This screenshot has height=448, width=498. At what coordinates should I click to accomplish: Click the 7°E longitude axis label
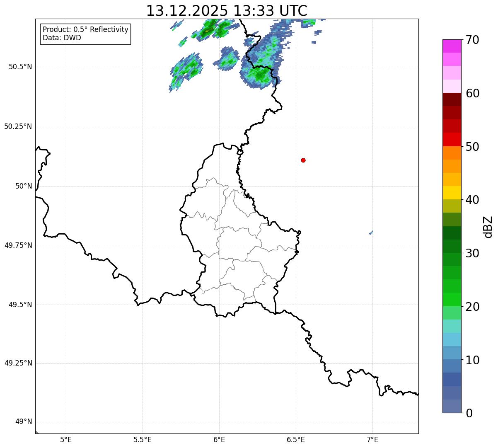[x=372, y=440]
